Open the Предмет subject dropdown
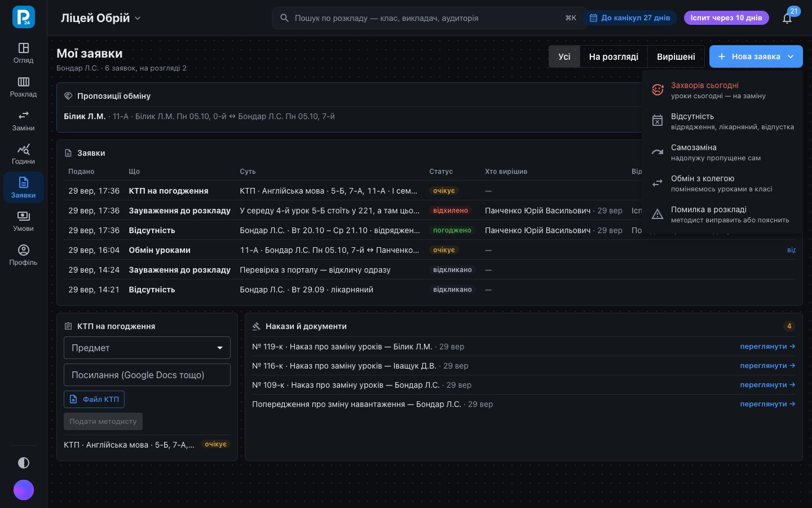The width and height of the screenshot is (812, 508). 147,348
